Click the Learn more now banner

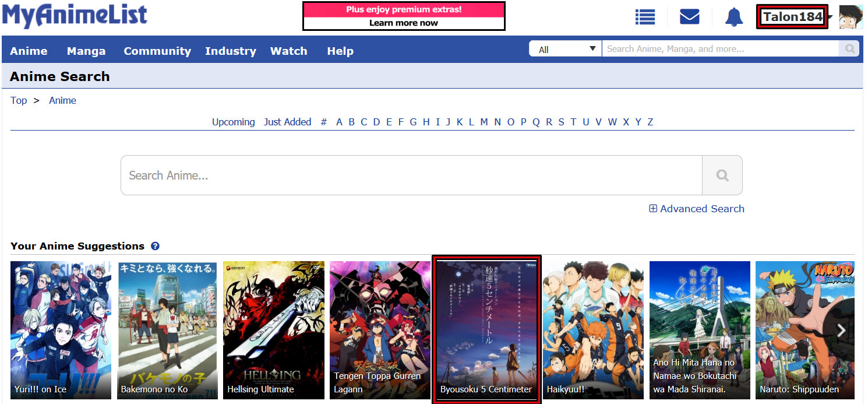point(404,16)
